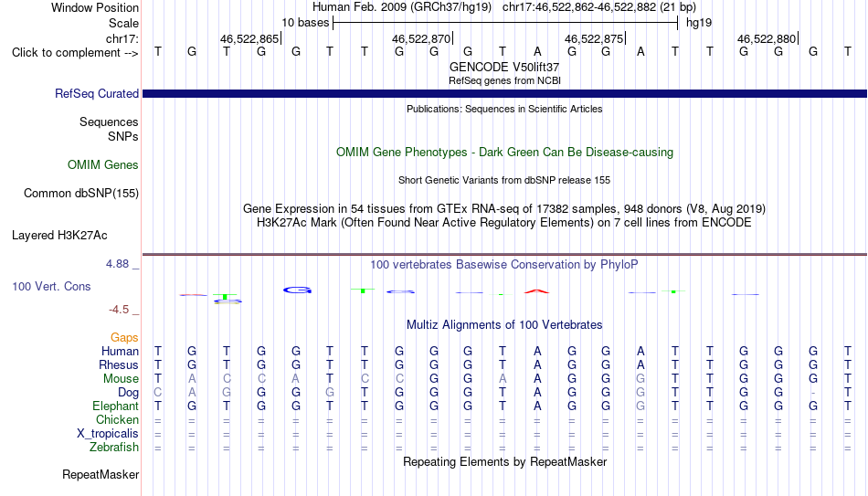This screenshot has width=868, height=496.
Task: Click position marker 46,522,875
Action: click(595, 38)
